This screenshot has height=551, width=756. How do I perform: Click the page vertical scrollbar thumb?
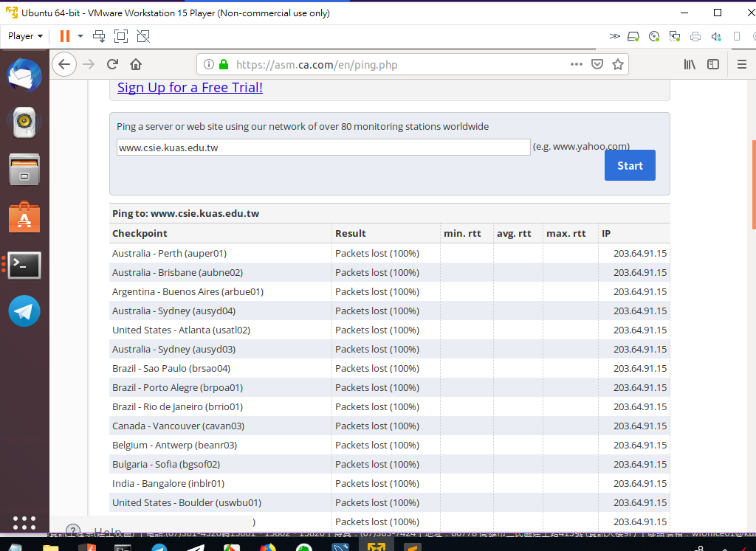tap(754, 184)
